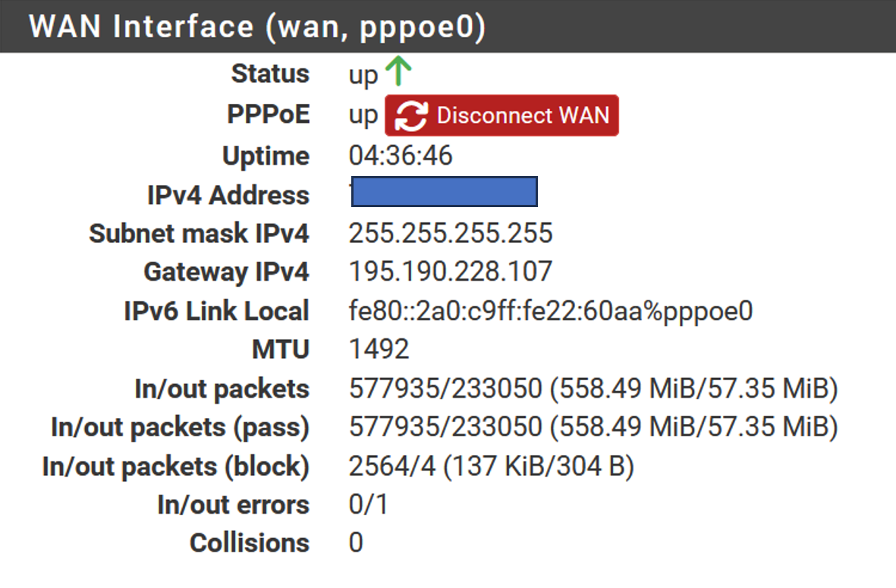Click the uptime value 04:36:46
Viewport: 896px width, 588px height.
(x=400, y=156)
